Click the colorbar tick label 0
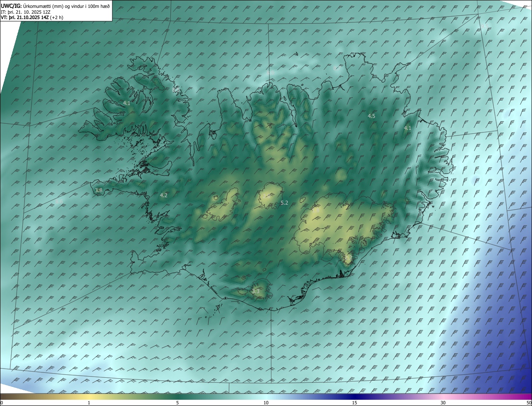532x406 pixels. [2, 403]
